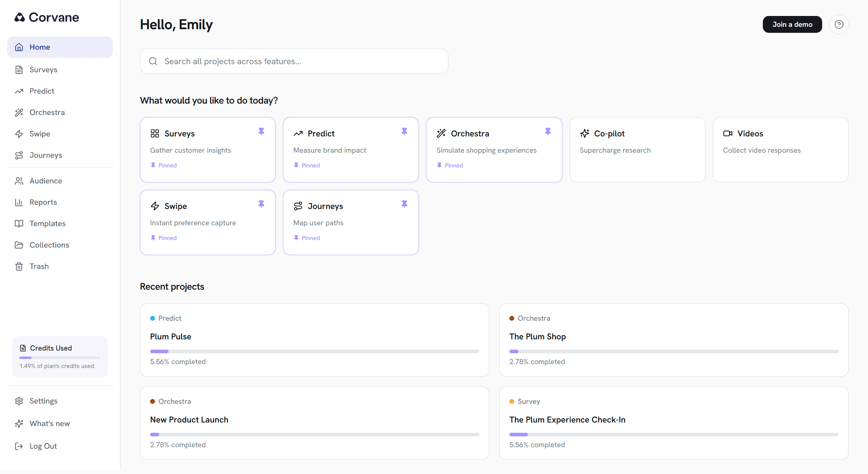Click the search magnifier icon
Screen dimensions: 868x474
[x=153, y=61]
